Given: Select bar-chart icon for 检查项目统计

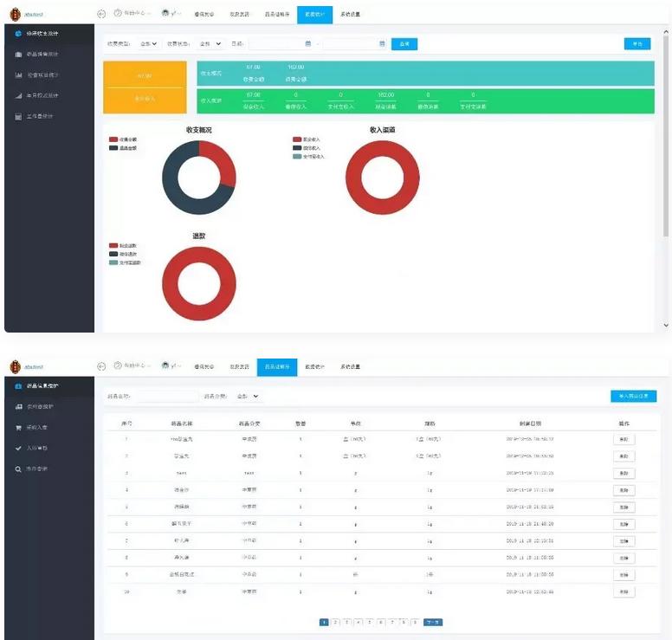Looking at the screenshot, I should [18, 75].
